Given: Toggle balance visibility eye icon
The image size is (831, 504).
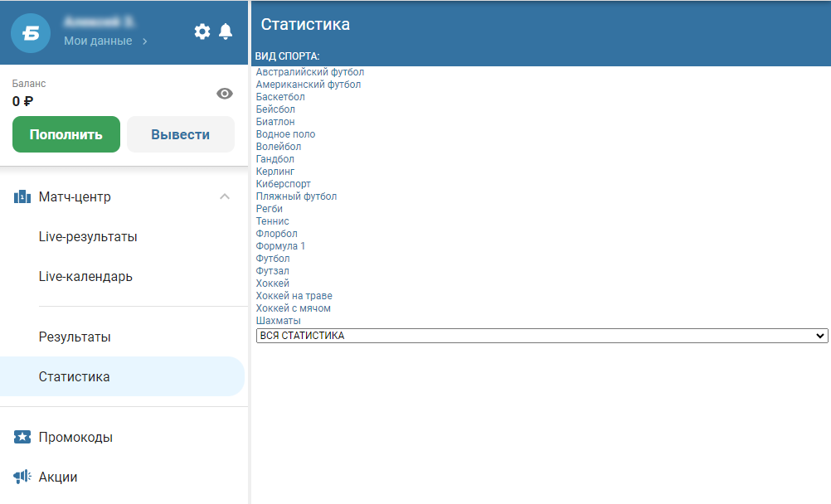Looking at the screenshot, I should coord(225,94).
